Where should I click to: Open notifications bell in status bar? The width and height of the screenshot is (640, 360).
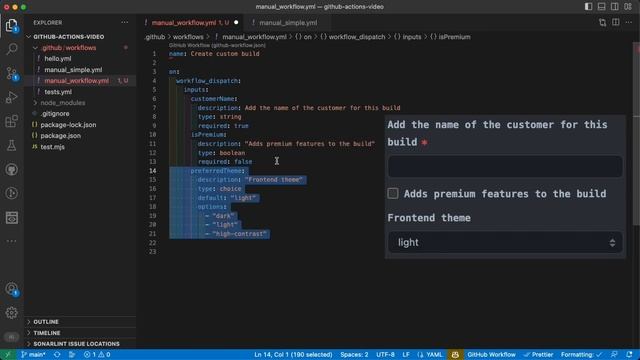pyautogui.click(x=629, y=354)
